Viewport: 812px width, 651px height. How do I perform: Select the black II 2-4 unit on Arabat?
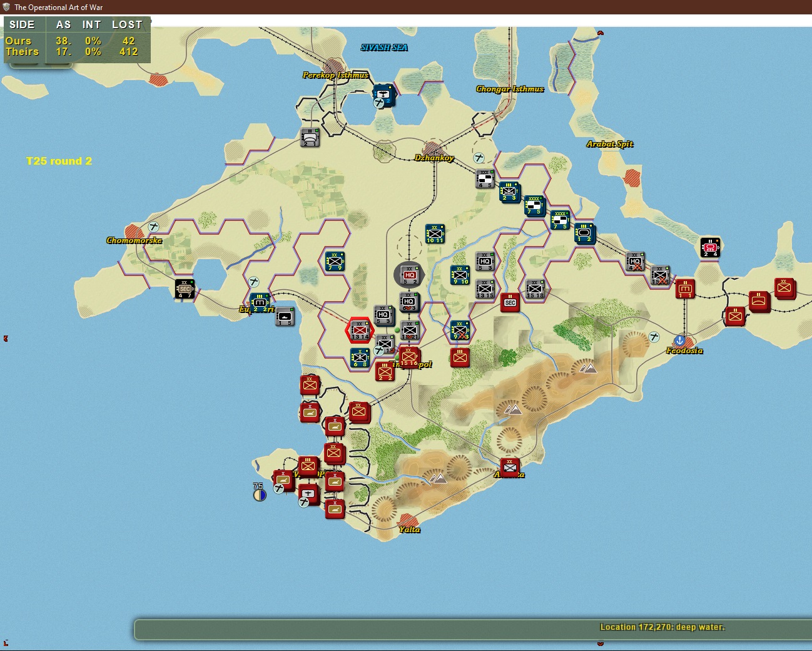710,248
